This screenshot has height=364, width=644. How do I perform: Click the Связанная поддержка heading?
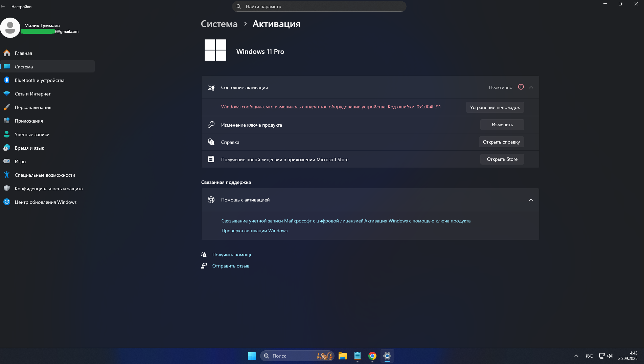tap(226, 182)
